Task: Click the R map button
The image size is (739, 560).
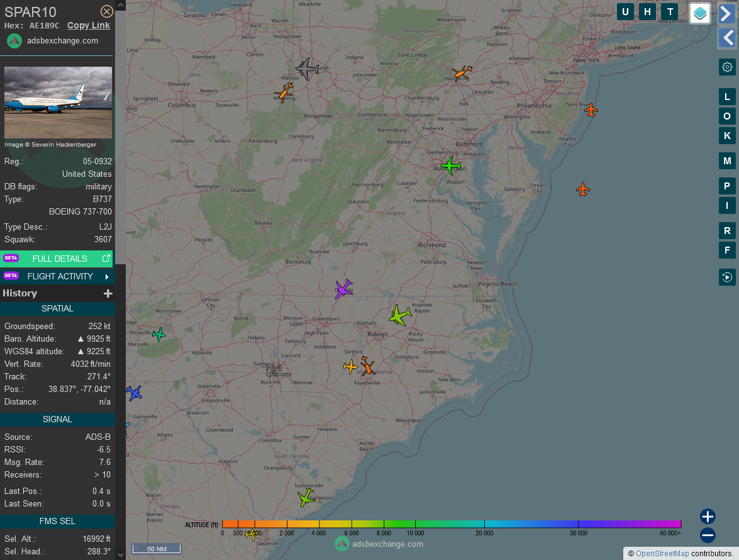Action: click(x=727, y=230)
